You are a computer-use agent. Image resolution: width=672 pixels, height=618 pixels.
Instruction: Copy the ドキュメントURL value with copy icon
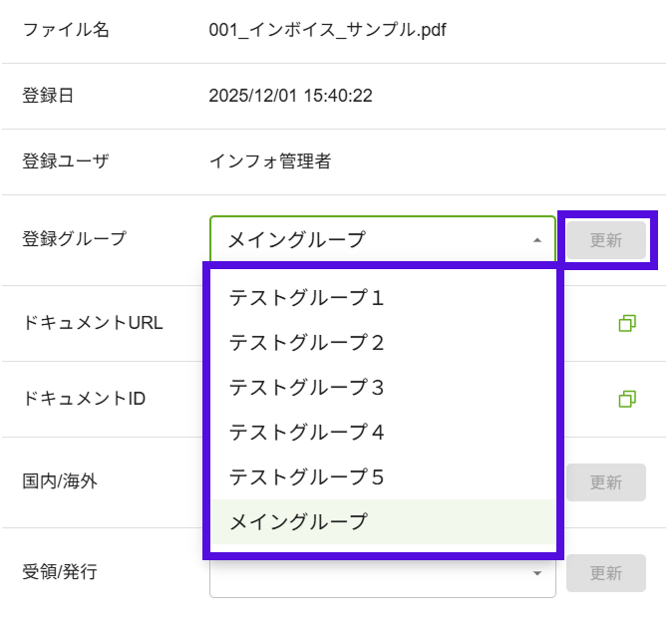click(x=627, y=323)
